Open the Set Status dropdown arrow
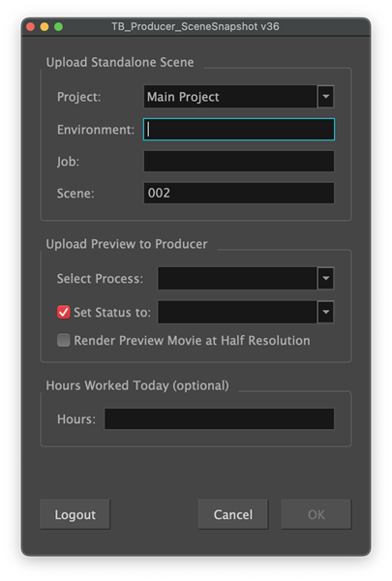 (325, 312)
